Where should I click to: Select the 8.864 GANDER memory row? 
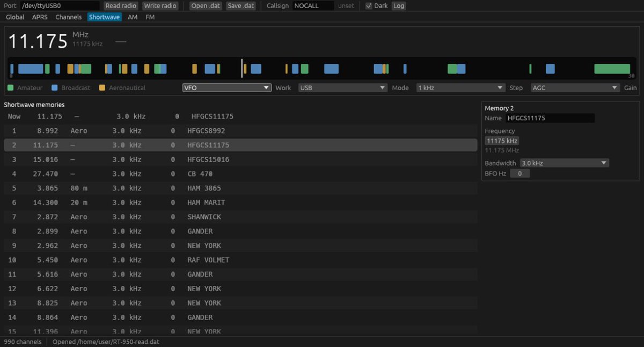[x=240, y=318]
